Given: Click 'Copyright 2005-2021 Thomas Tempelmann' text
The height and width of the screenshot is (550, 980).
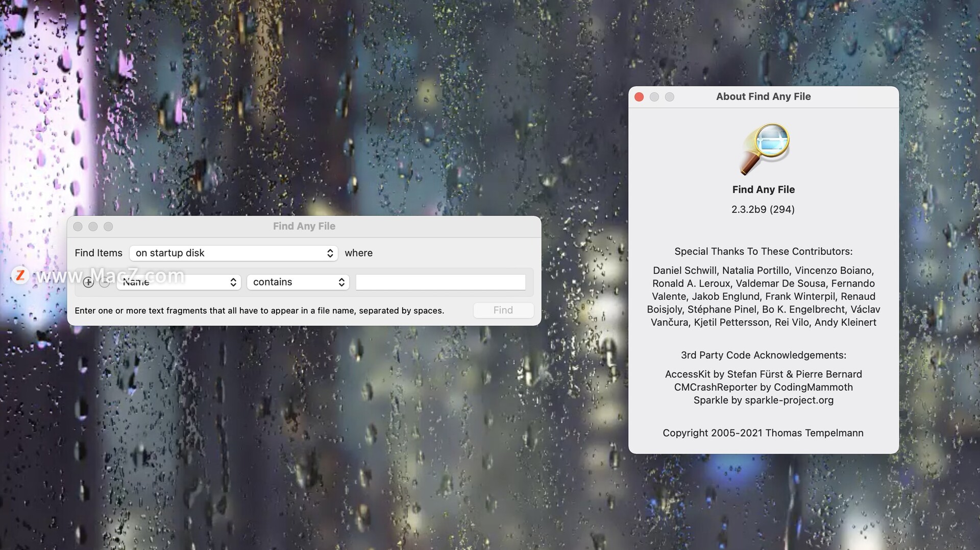Looking at the screenshot, I should point(763,433).
